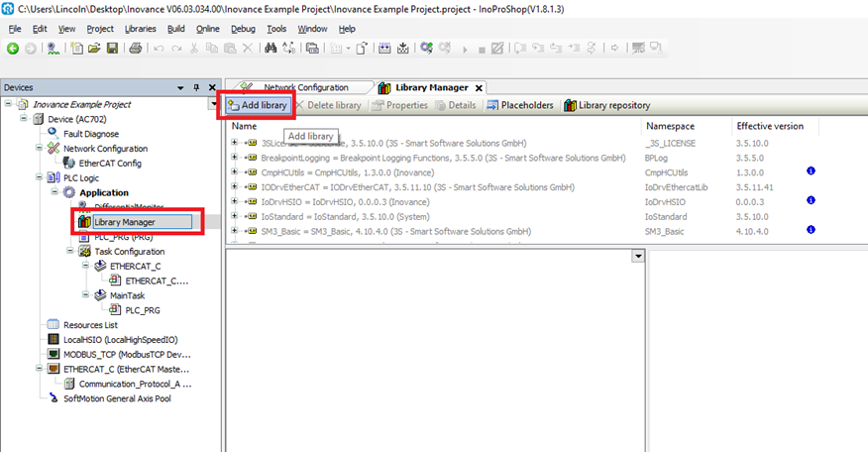The width and height of the screenshot is (868, 452).
Task: Open the Debug menu
Action: [x=243, y=29]
